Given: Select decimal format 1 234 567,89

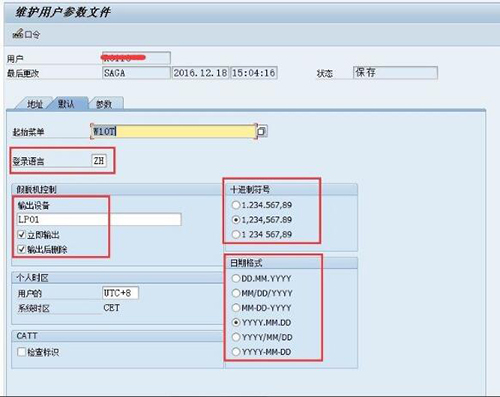Looking at the screenshot, I should 236,234.
